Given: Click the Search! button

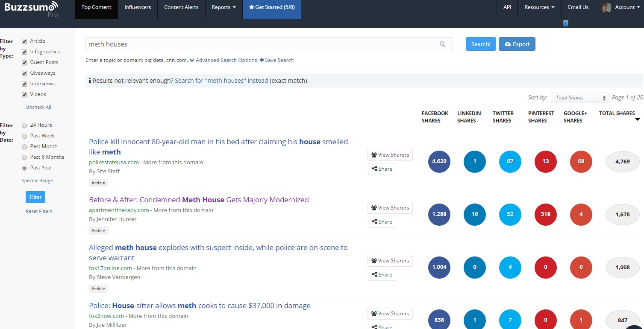Looking at the screenshot, I should coord(481,44).
